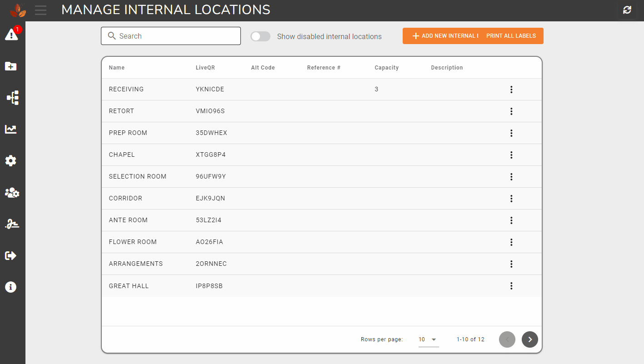Screen dimensions: 644x364
Task: Open the CHAPEL row actions menu
Action: pos(511,155)
